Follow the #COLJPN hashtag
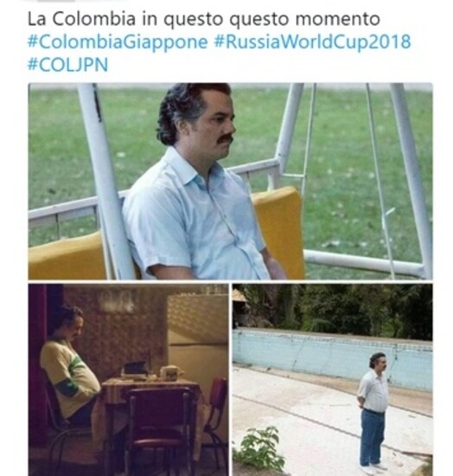 coord(67,65)
